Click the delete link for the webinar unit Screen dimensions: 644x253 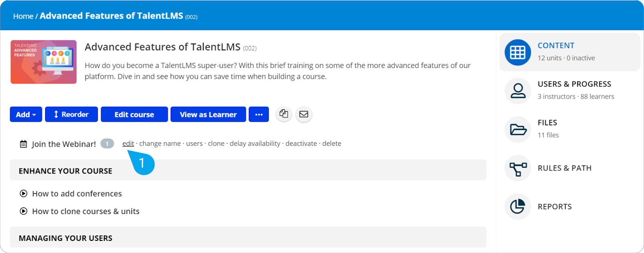pyautogui.click(x=332, y=143)
